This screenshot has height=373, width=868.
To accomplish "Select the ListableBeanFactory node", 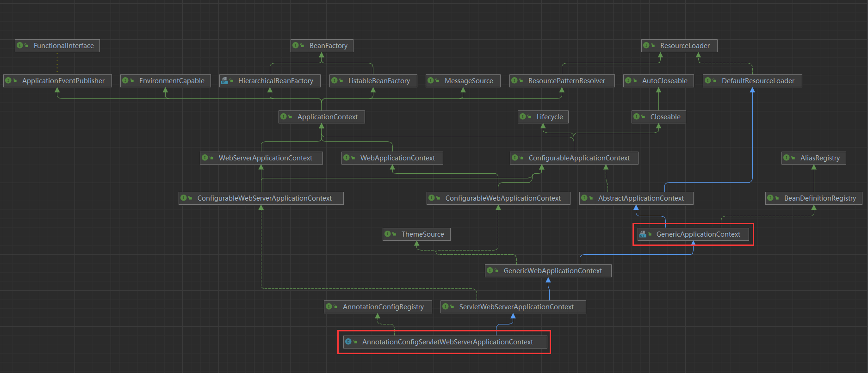I will [373, 81].
